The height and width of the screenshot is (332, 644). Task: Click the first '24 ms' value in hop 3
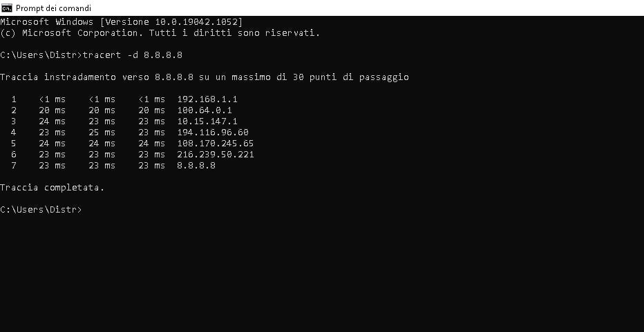52,121
